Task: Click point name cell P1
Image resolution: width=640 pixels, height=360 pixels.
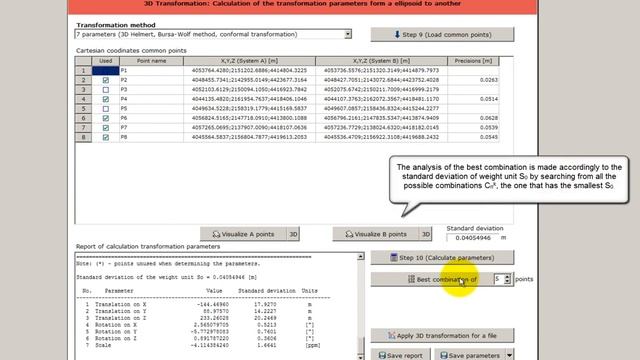Action: coord(151,71)
